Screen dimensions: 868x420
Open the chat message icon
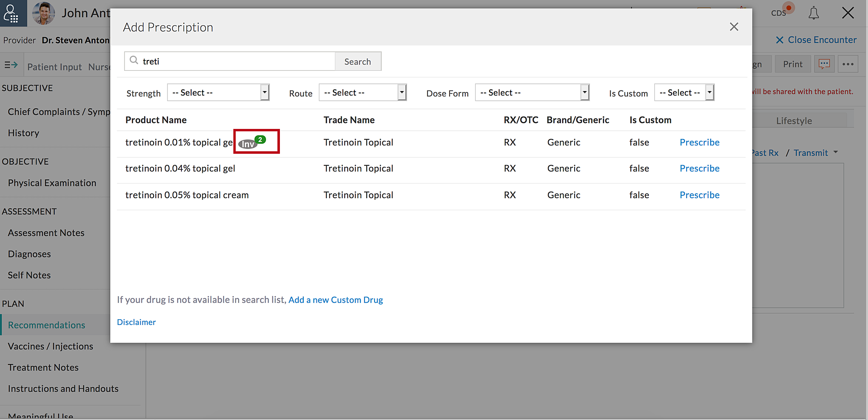(x=824, y=64)
